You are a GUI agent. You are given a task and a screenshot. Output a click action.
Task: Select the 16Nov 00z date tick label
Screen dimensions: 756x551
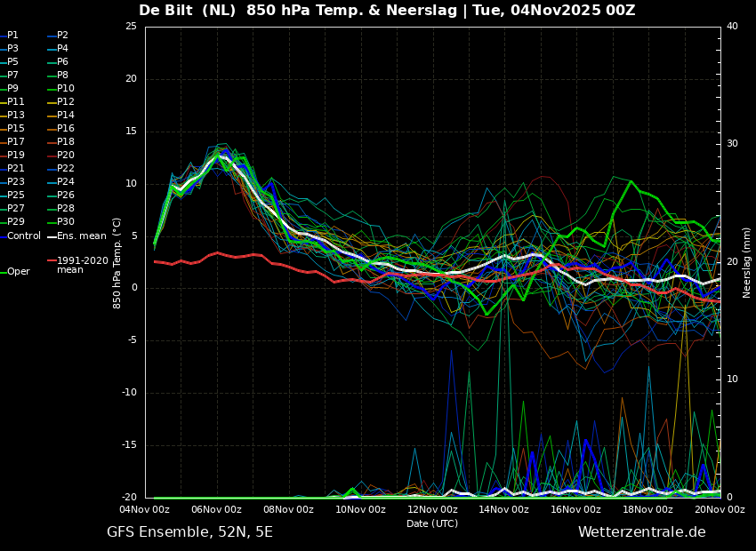(x=575, y=509)
